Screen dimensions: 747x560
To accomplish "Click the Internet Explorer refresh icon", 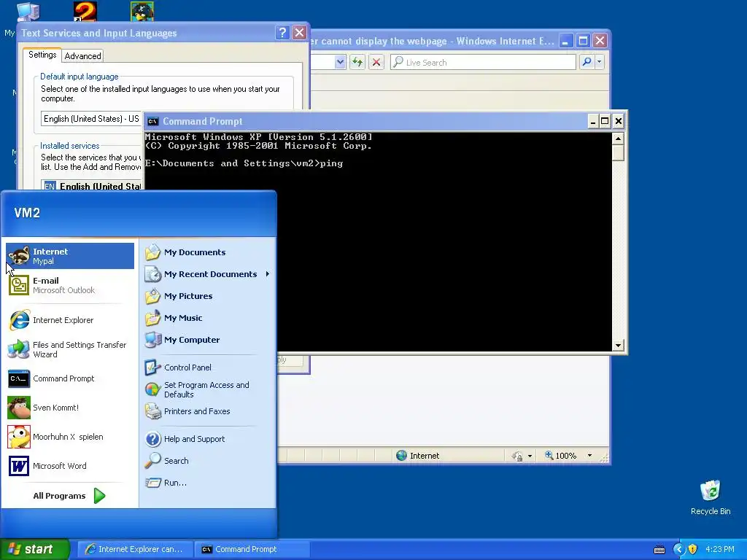I will (x=357, y=62).
